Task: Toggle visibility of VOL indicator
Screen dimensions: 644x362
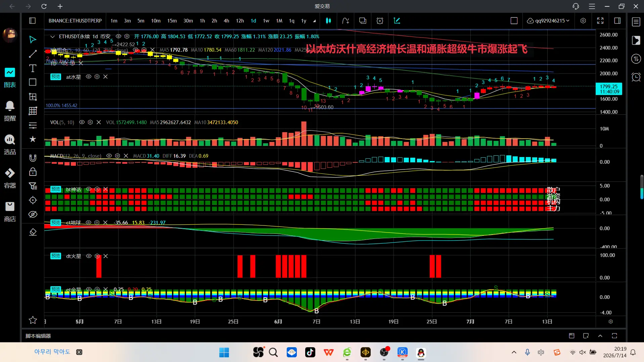Action: point(82,122)
